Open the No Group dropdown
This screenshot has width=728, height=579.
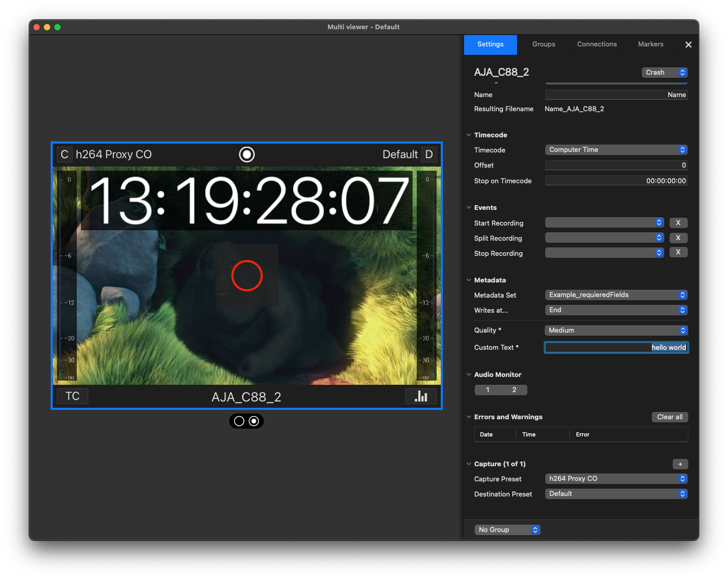pyautogui.click(x=507, y=530)
